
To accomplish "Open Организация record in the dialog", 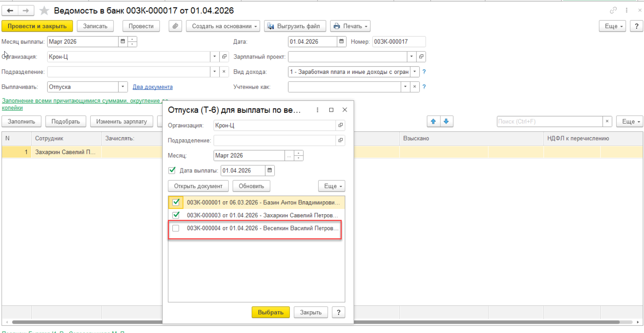I will [341, 125].
